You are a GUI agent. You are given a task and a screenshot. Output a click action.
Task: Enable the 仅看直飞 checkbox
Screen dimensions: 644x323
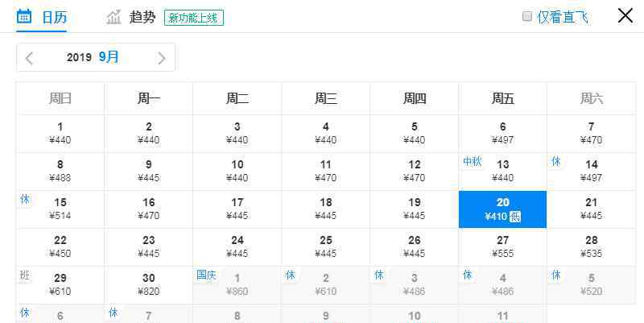tap(527, 17)
